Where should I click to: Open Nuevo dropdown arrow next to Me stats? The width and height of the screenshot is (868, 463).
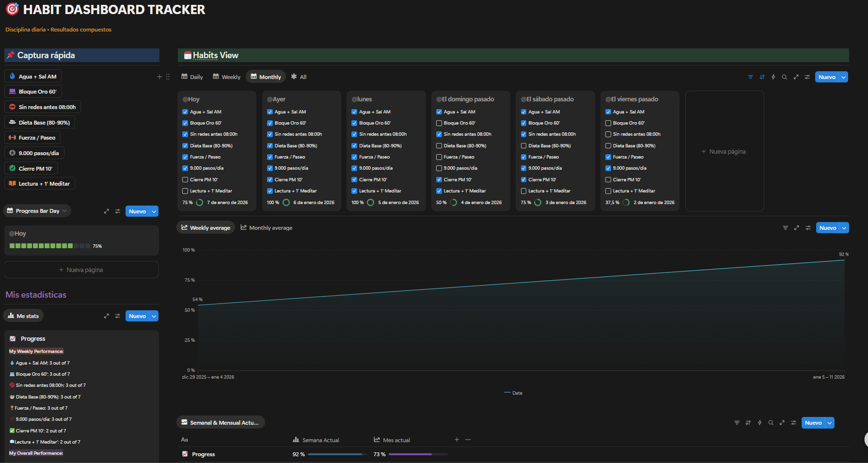click(x=154, y=316)
